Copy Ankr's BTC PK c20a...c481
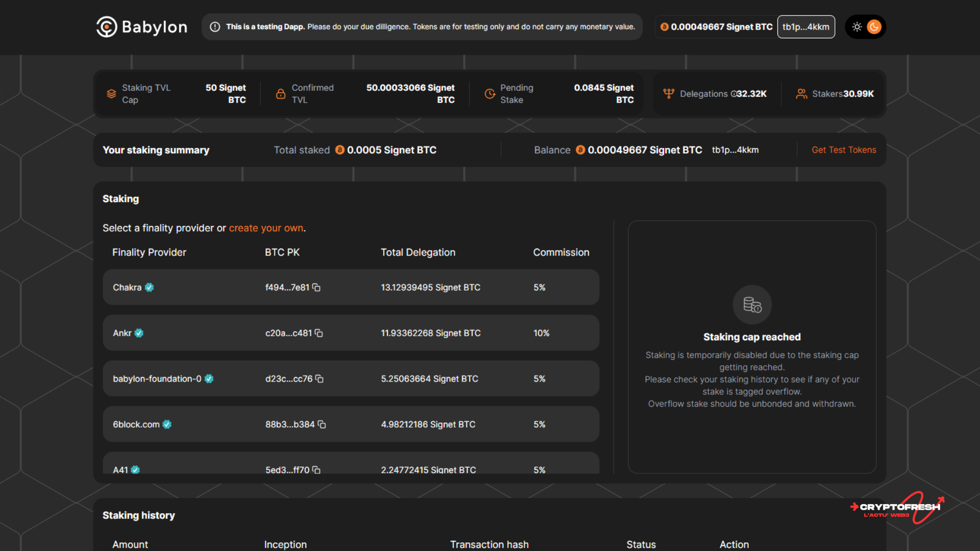This screenshot has width=980, height=551. tap(319, 333)
